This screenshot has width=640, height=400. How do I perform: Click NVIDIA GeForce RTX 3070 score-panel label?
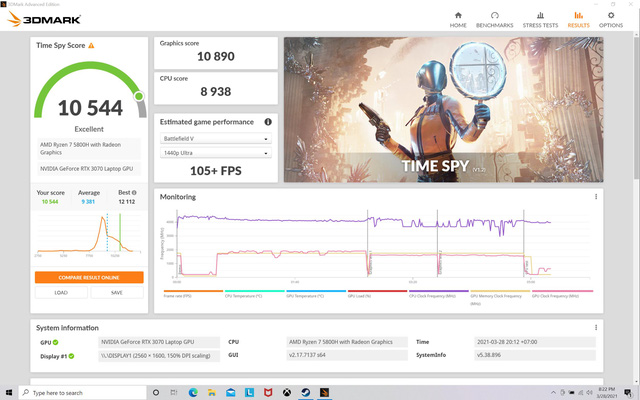tap(89, 169)
